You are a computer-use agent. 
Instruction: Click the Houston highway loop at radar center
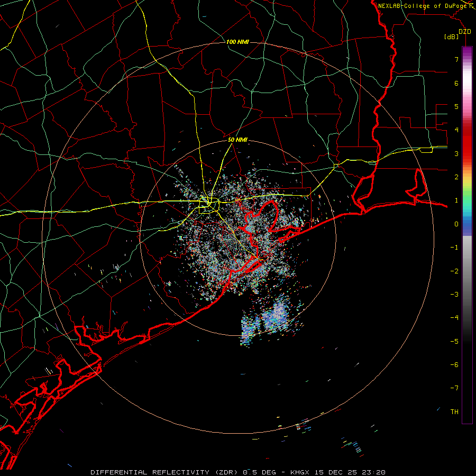coord(209,205)
